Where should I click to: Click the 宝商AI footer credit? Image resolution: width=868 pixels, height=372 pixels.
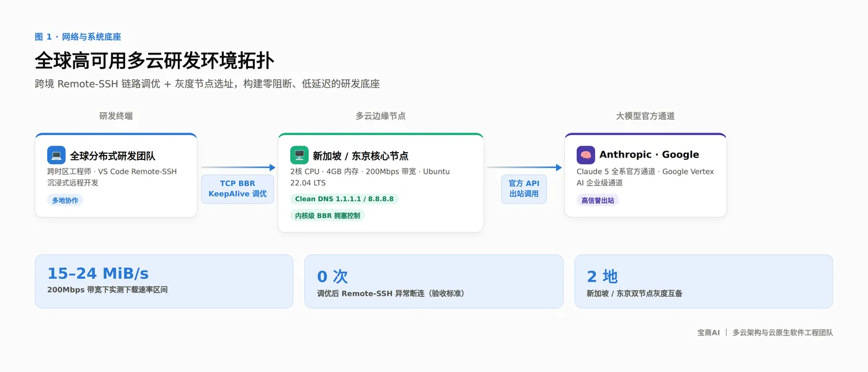709,332
